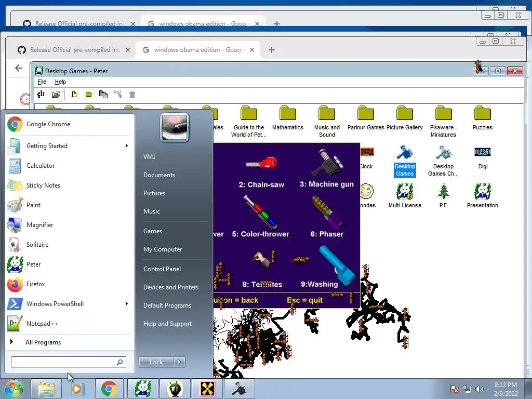The width and height of the screenshot is (532, 399).
Task: Click the trash can toolbar icon
Action: pyautogui.click(x=132, y=95)
